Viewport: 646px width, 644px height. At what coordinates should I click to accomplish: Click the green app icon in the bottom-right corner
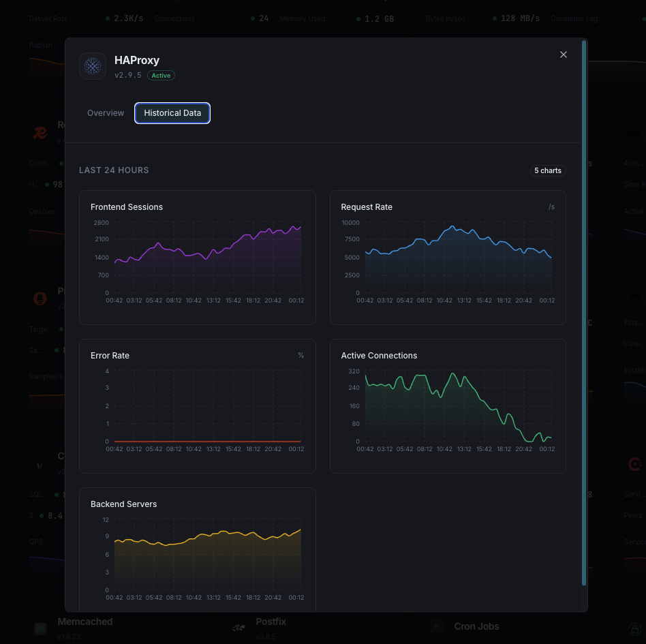[x=634, y=629]
